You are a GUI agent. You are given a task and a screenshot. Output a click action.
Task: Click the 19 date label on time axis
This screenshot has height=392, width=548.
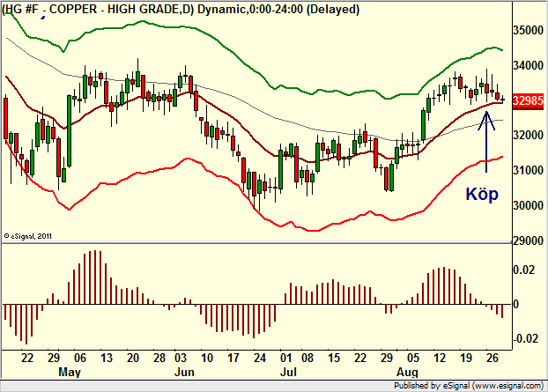(x=466, y=358)
